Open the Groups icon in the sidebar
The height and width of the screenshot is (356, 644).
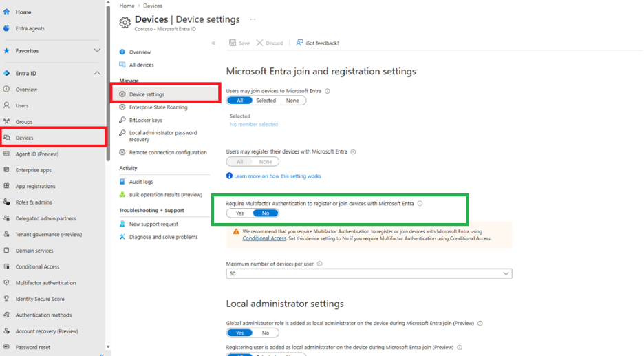pos(6,121)
